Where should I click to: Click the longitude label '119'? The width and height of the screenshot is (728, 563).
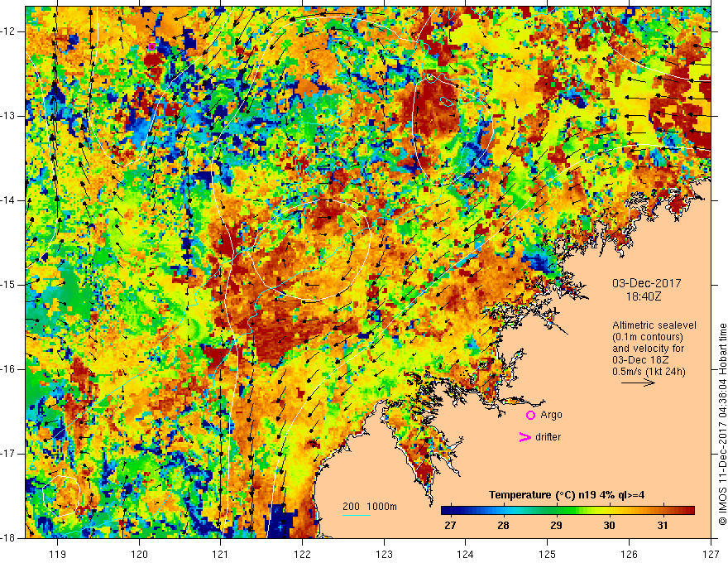(x=58, y=554)
